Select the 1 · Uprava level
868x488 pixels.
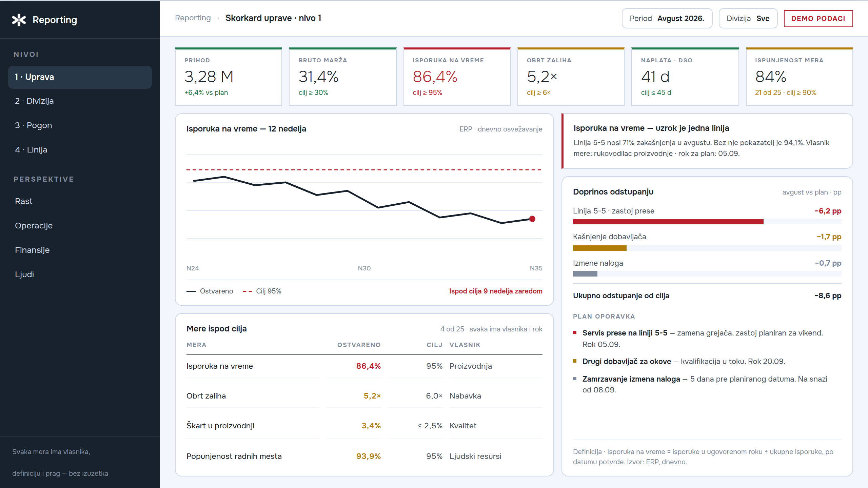[x=80, y=77]
